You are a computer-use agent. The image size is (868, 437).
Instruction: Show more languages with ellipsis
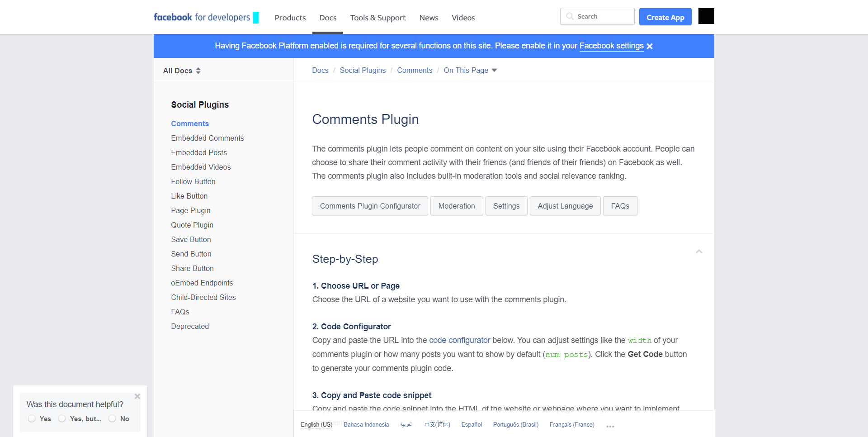coord(610,426)
